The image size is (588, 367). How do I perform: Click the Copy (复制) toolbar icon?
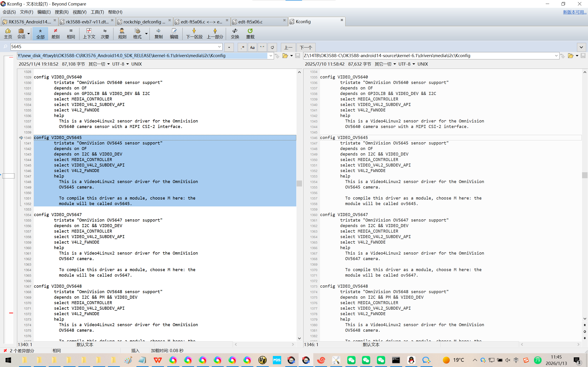[158, 33]
